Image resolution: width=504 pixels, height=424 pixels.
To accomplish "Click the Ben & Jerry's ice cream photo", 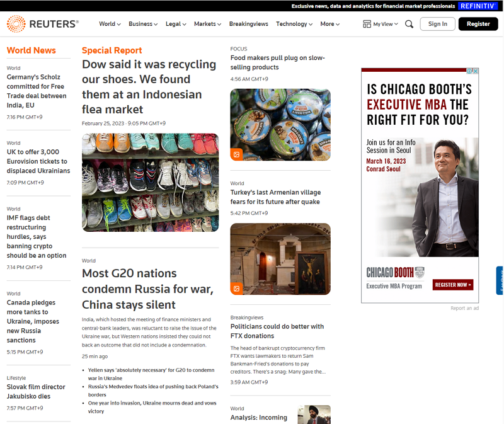I will point(280,125).
